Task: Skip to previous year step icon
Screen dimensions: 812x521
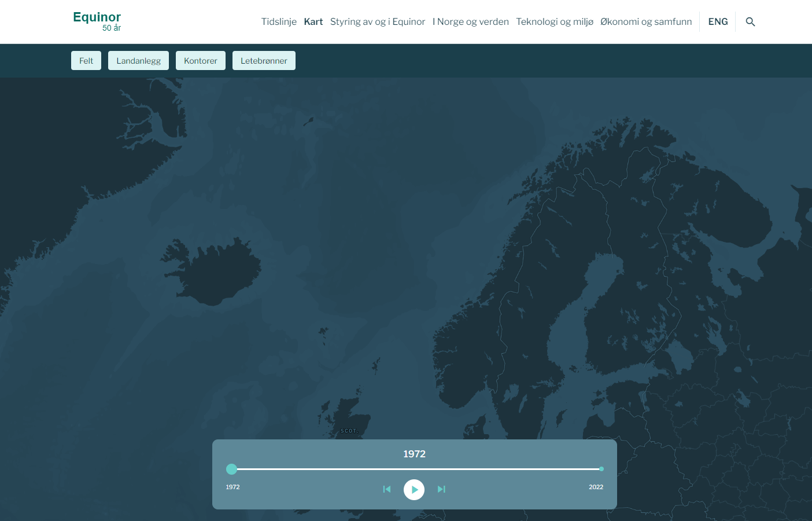Action: (387, 489)
